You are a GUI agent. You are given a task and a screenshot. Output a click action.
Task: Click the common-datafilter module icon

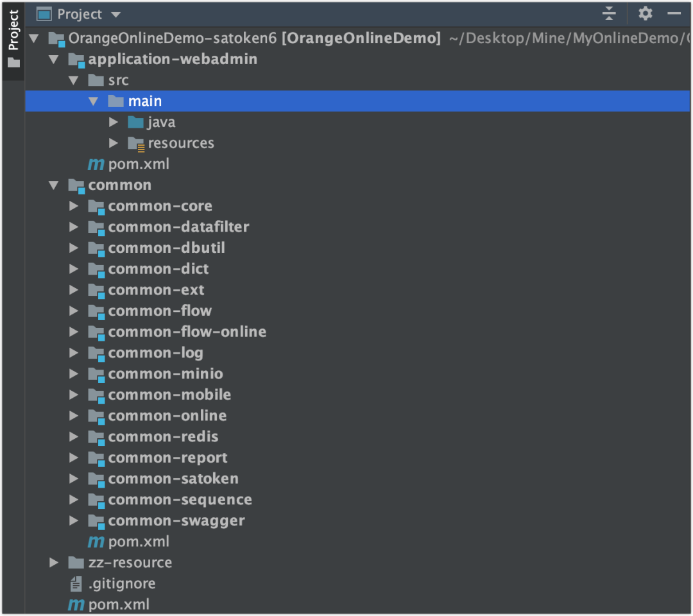pyautogui.click(x=96, y=228)
